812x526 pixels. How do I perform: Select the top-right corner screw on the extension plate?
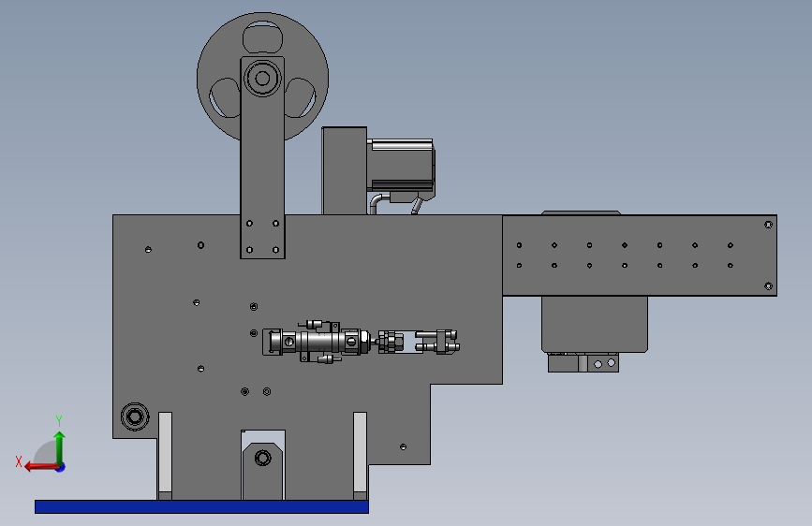(769, 225)
